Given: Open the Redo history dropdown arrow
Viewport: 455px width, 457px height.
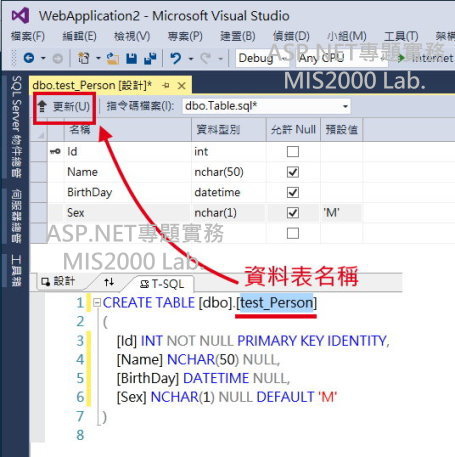Looking at the screenshot, I should (220, 59).
